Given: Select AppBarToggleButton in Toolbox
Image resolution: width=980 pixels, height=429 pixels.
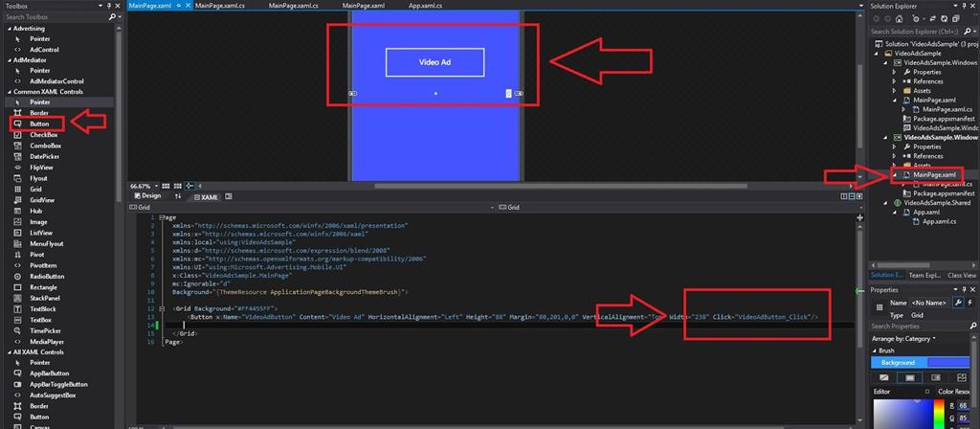Looking at the screenshot, I should tap(58, 385).
